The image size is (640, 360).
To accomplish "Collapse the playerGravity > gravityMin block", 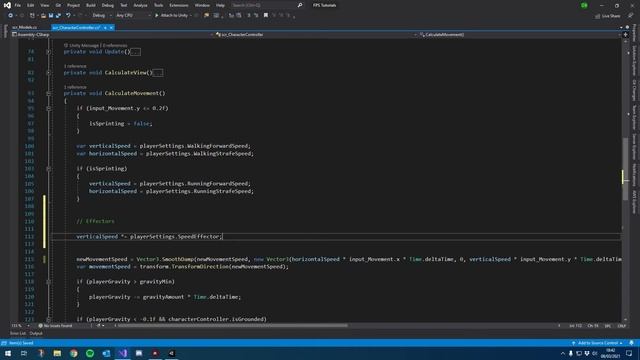I will click(49, 282).
